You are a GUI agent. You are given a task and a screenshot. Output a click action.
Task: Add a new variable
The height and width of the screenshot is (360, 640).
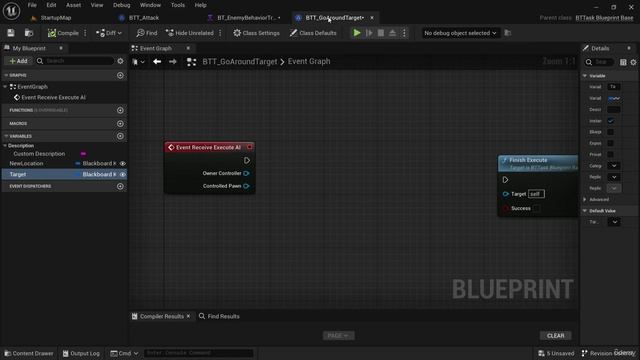pos(120,136)
